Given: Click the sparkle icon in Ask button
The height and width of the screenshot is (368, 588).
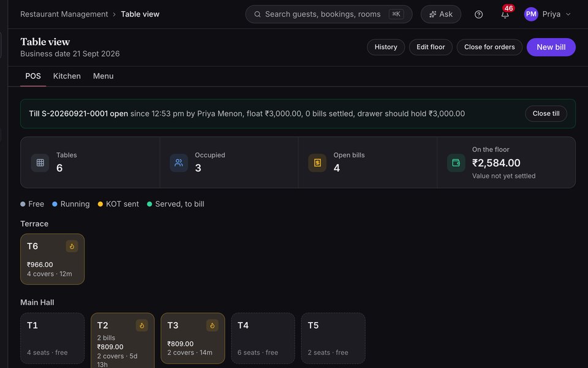Looking at the screenshot, I should tap(432, 14).
